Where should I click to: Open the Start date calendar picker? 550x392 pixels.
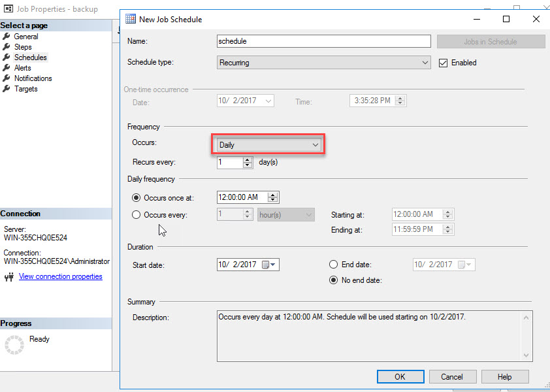(270, 265)
